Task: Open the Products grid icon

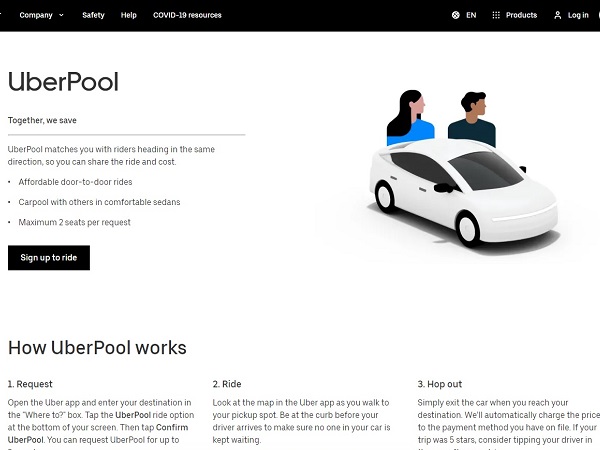Action: (496, 15)
